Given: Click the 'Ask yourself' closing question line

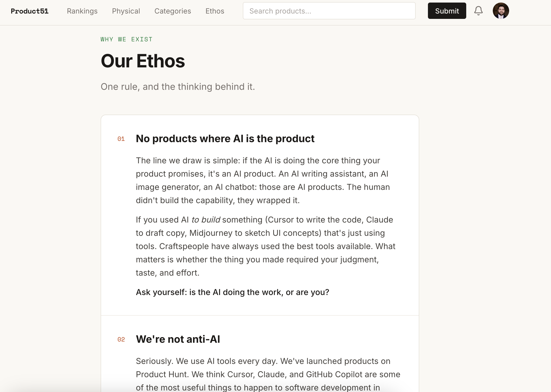Looking at the screenshot, I should (x=232, y=292).
